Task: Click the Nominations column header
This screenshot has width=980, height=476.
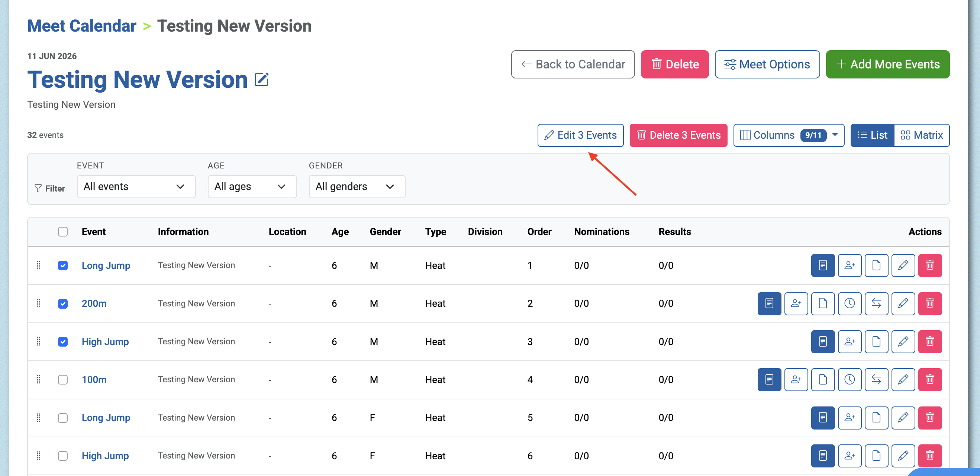Action: pyautogui.click(x=602, y=232)
